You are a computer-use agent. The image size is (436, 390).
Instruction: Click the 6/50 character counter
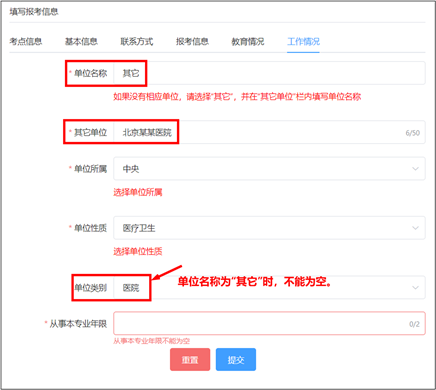(413, 133)
